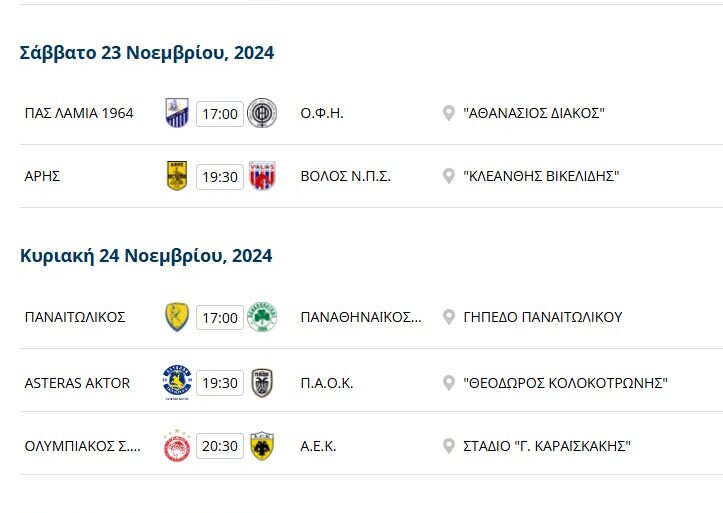Open the ΠΑΝΑΙΤΩΛΙΚΟΣ team link
The width and height of the screenshot is (723, 513).
pyautogui.click(x=75, y=317)
